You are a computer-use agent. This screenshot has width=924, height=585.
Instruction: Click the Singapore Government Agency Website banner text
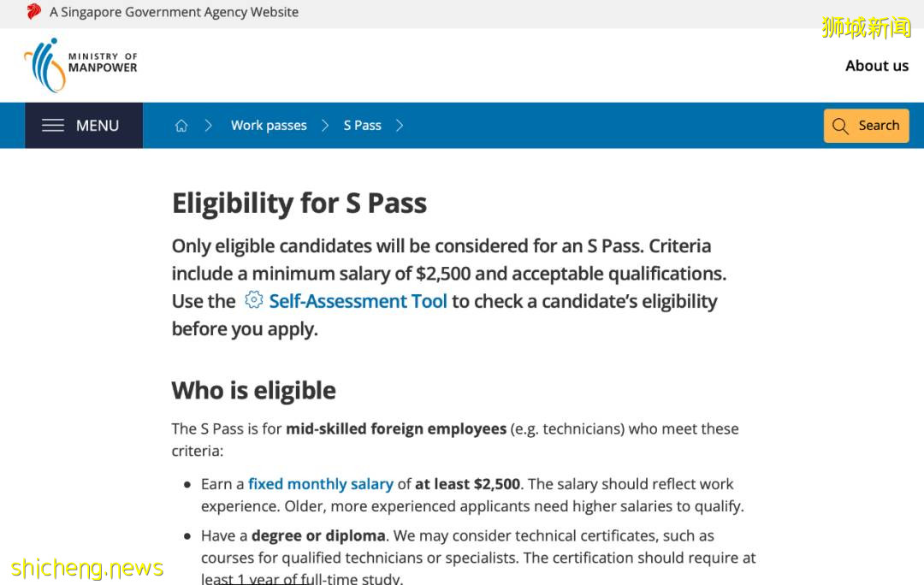(x=175, y=12)
